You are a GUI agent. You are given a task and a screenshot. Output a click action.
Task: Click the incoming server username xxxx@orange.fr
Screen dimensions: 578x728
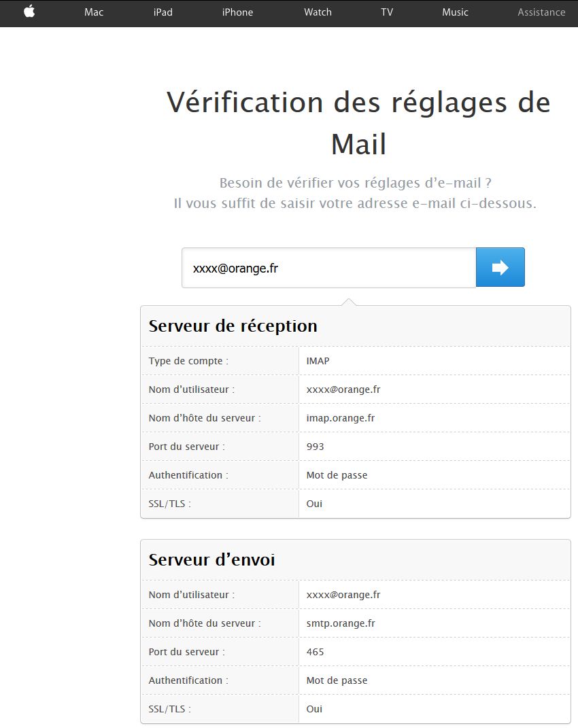click(x=343, y=389)
